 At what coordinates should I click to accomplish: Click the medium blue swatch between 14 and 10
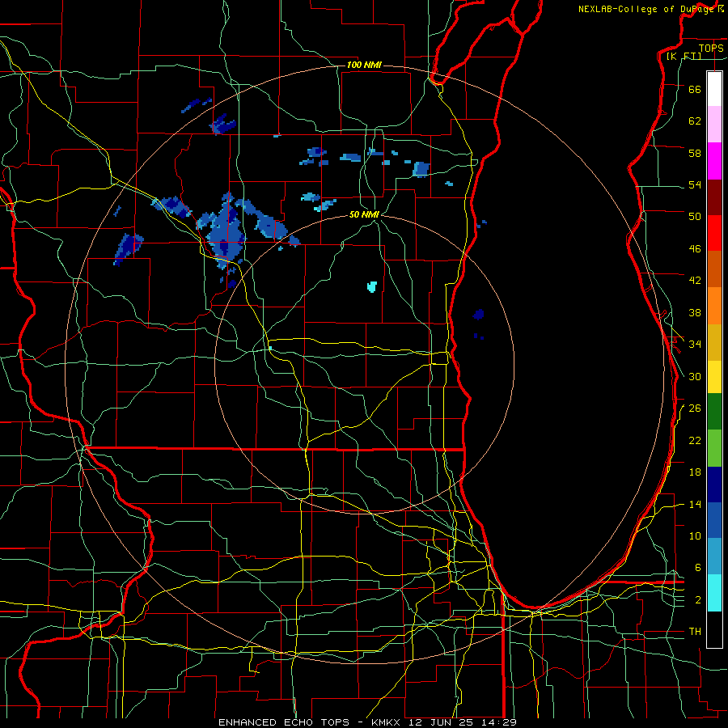[x=714, y=520]
